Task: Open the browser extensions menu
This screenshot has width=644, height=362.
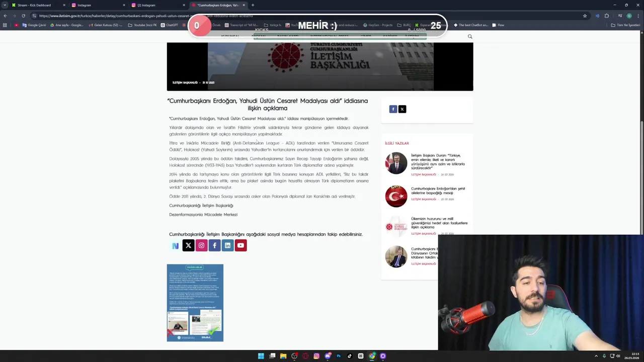Action: pos(607,16)
